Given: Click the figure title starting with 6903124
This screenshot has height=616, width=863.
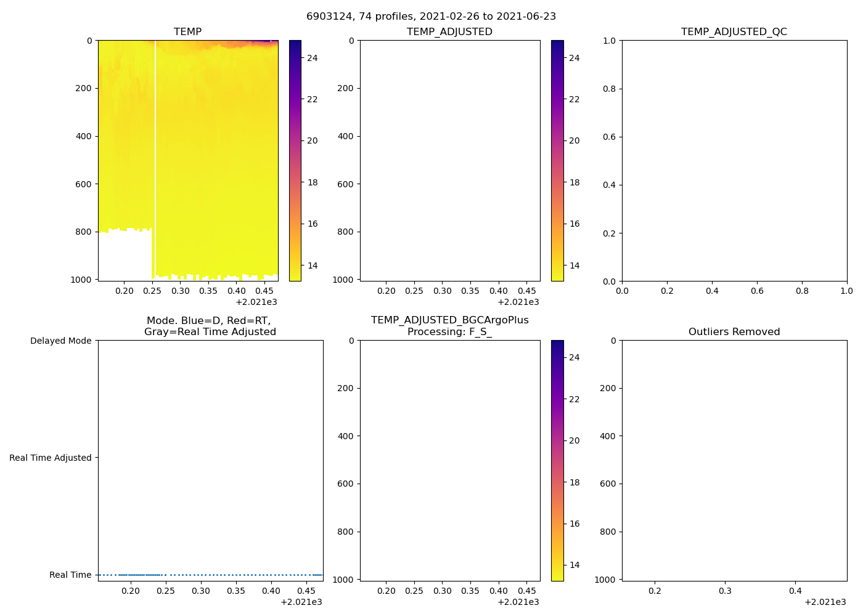Looking at the screenshot, I should pyautogui.click(x=431, y=17).
